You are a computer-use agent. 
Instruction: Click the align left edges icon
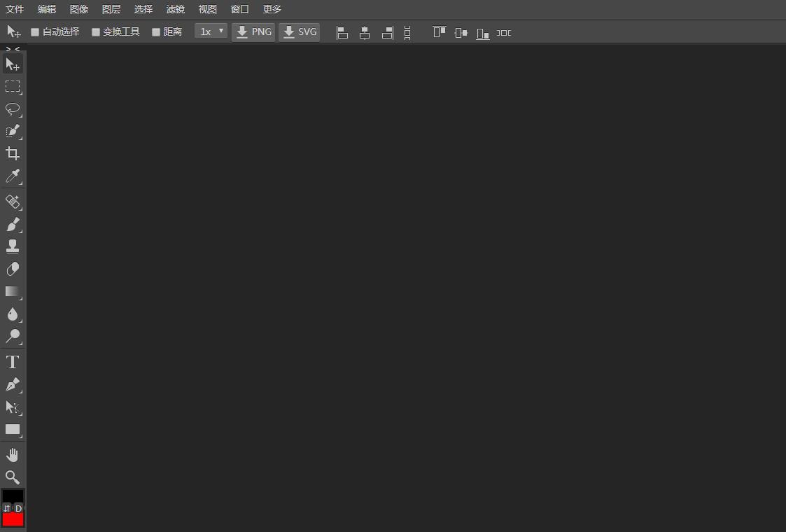342,32
